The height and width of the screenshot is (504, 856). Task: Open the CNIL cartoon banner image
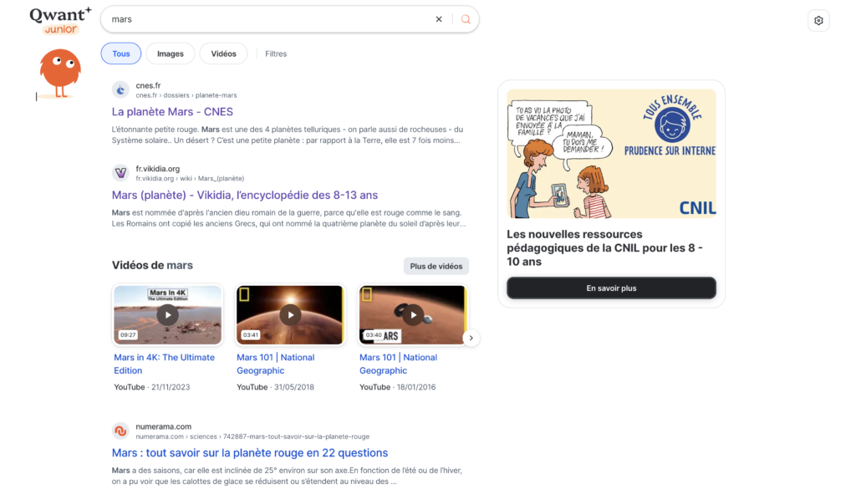click(x=611, y=154)
